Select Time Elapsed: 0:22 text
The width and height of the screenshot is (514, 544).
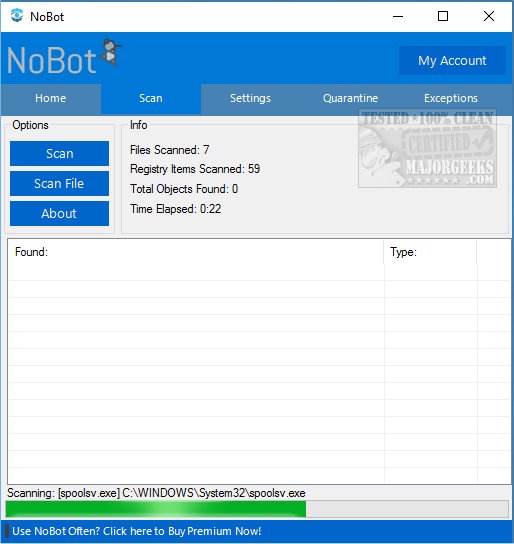[x=175, y=209]
